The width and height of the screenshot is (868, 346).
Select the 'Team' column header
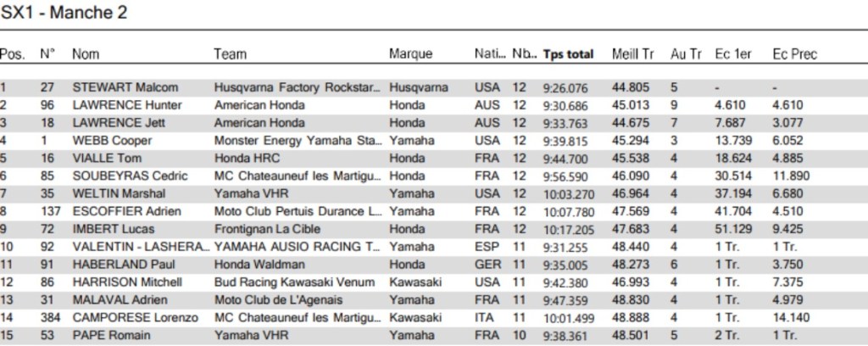click(231, 54)
